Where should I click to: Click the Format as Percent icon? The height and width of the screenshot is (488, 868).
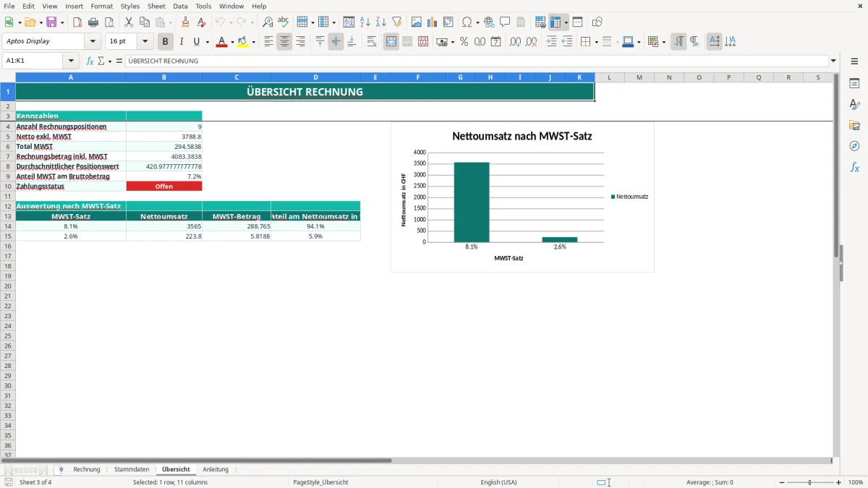[x=464, y=42]
